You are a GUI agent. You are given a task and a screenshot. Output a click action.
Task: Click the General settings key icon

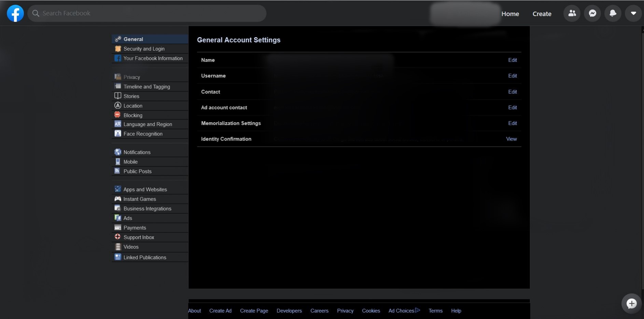tap(118, 39)
